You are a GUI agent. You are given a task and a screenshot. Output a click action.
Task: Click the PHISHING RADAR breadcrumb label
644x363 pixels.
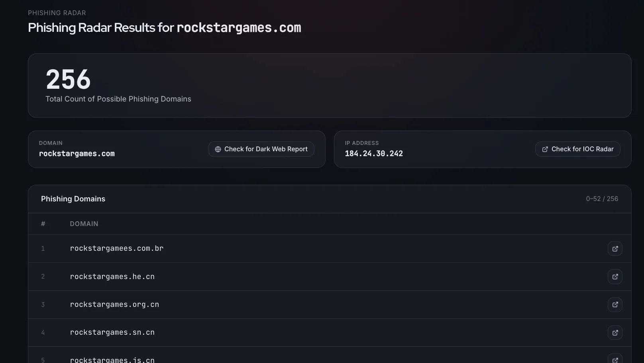[57, 13]
